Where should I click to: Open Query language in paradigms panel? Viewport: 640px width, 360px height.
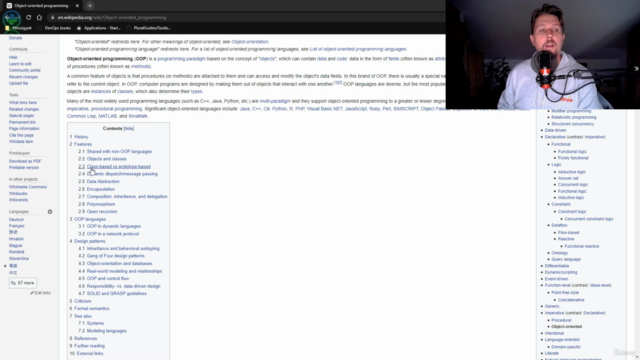(x=566, y=259)
